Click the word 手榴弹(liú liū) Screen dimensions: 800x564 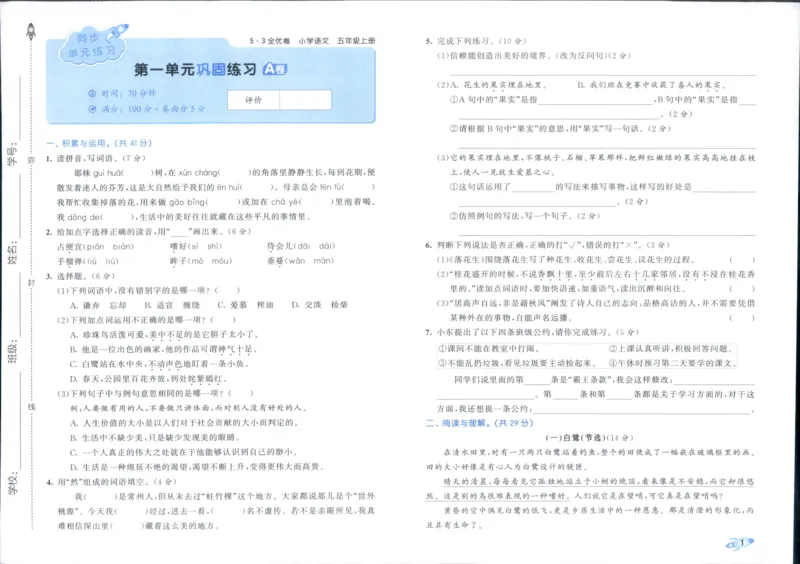[88, 261]
